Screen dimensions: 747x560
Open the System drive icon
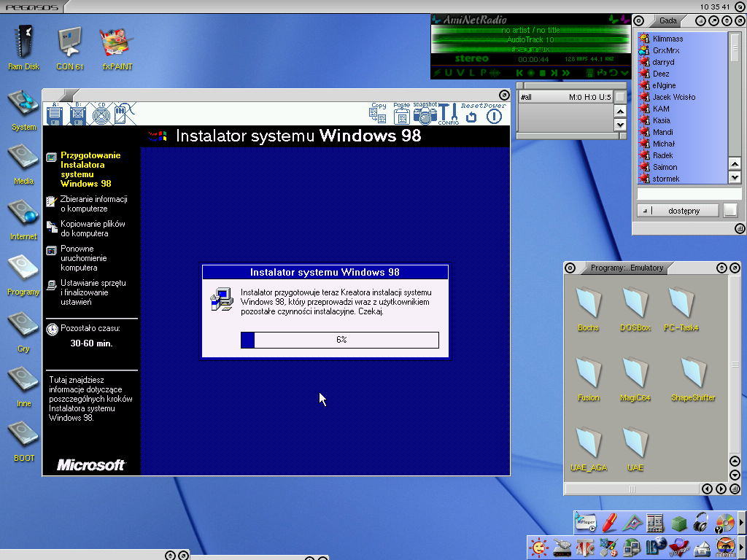point(23,109)
